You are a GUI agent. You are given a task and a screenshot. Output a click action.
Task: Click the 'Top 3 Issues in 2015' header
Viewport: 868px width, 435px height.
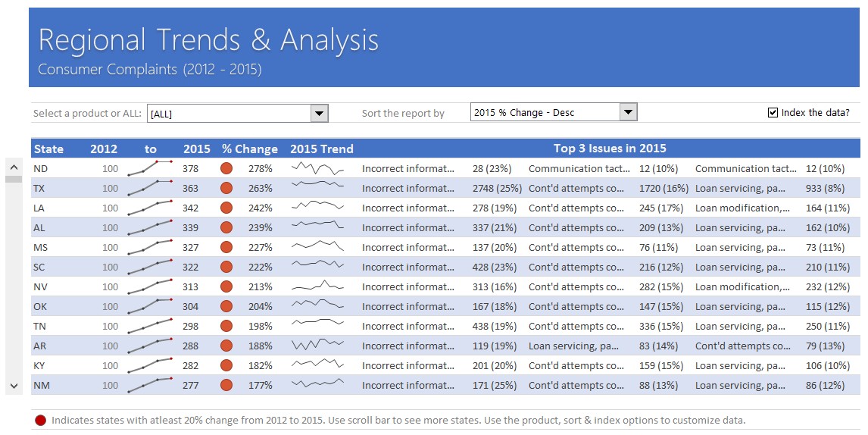coord(610,149)
